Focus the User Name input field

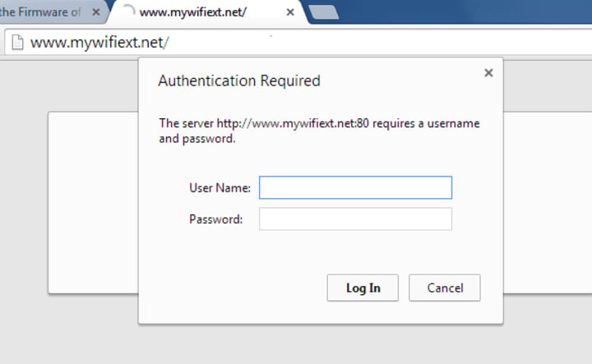click(355, 187)
